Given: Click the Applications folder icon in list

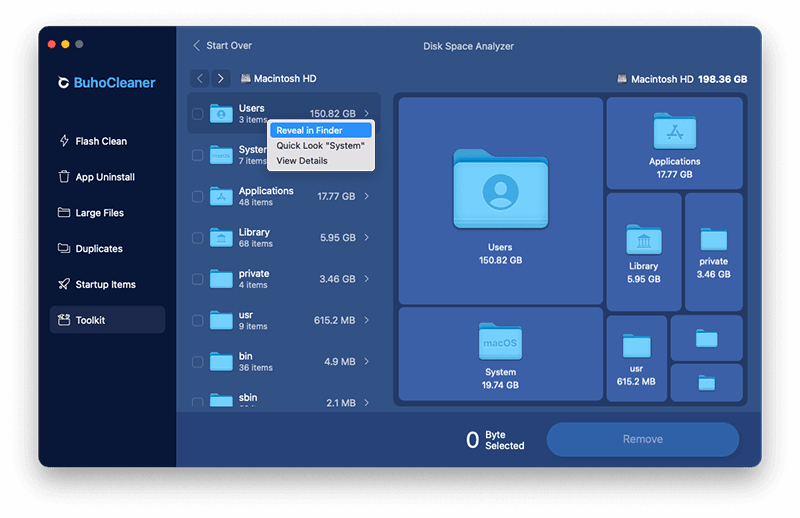Looking at the screenshot, I should (x=221, y=196).
